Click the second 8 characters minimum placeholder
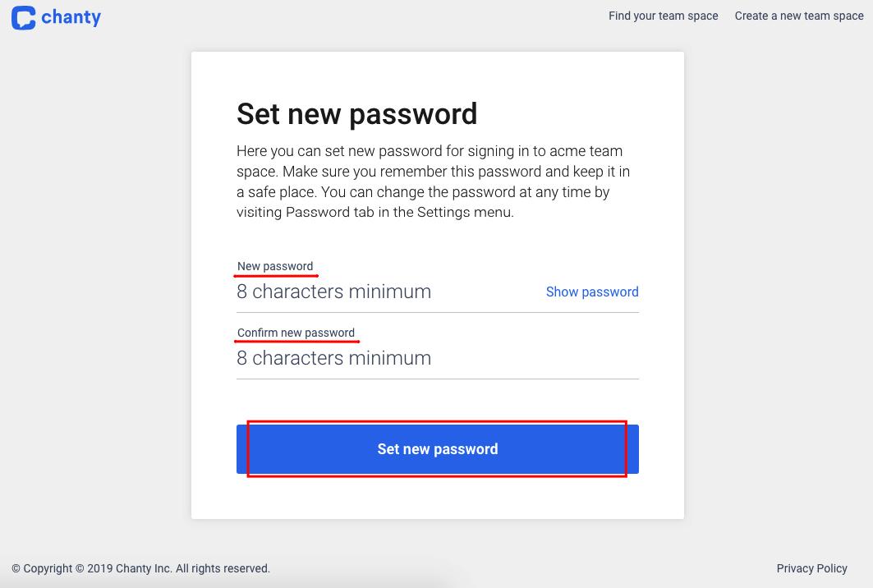The height and width of the screenshot is (588, 873). click(x=334, y=358)
